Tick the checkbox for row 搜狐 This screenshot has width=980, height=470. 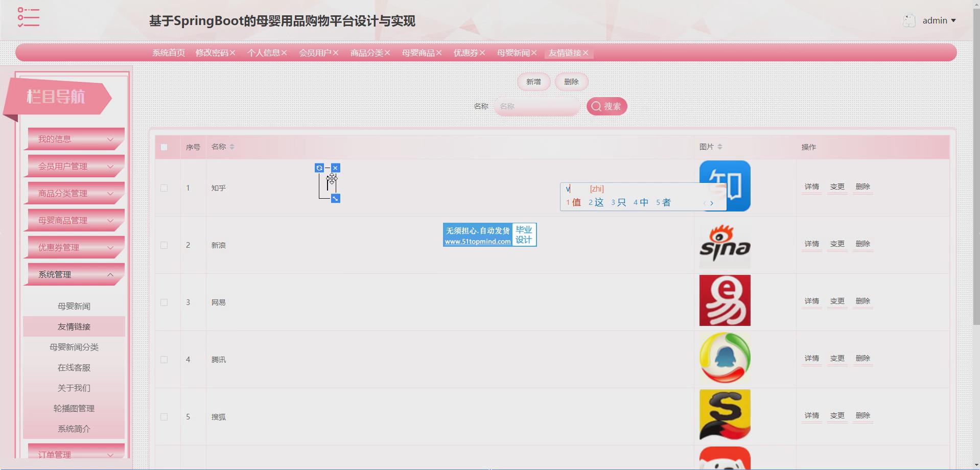pyautogui.click(x=164, y=417)
